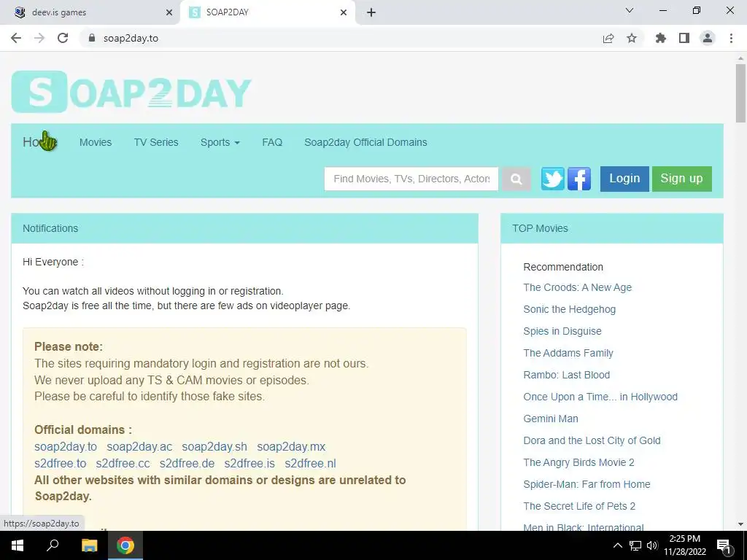Screen dimensions: 747x560
Task: Click the Chrome taskbar icon
Action: pyautogui.click(x=125, y=545)
